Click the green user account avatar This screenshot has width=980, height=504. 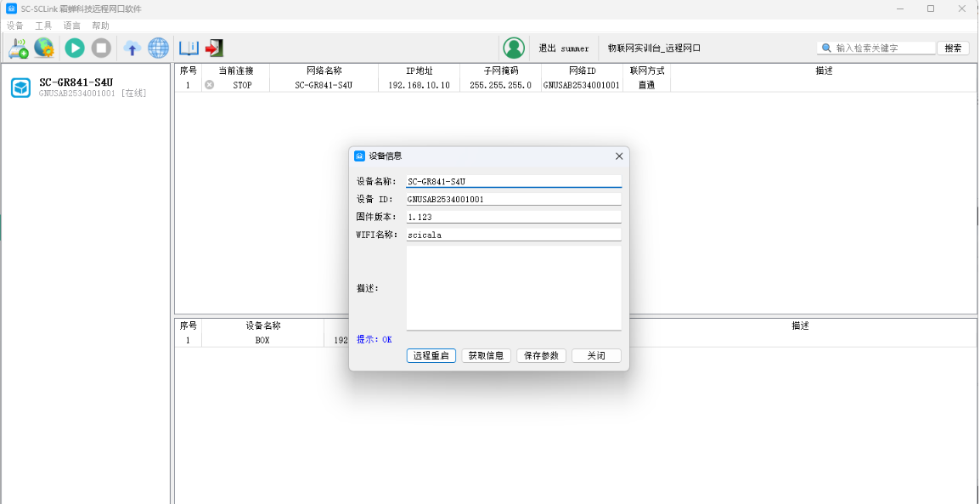[514, 48]
